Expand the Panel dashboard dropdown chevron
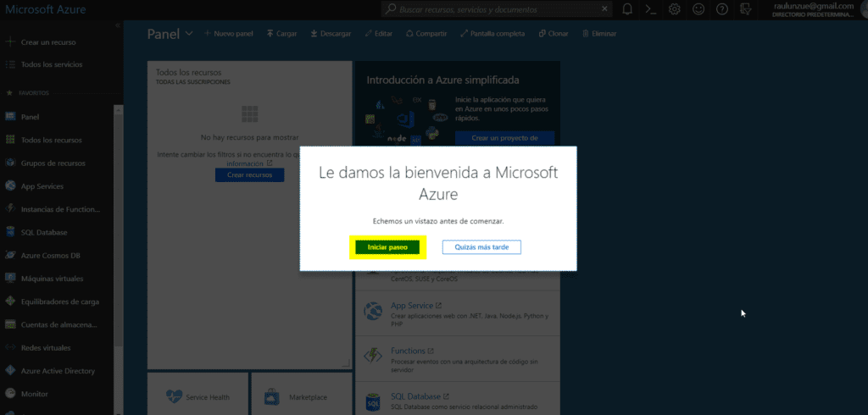868x415 pixels. tap(189, 34)
